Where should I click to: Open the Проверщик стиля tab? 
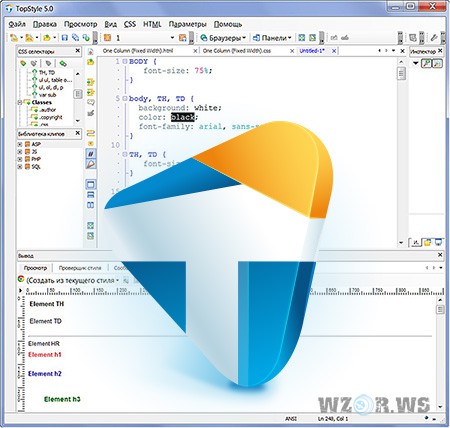[80, 268]
